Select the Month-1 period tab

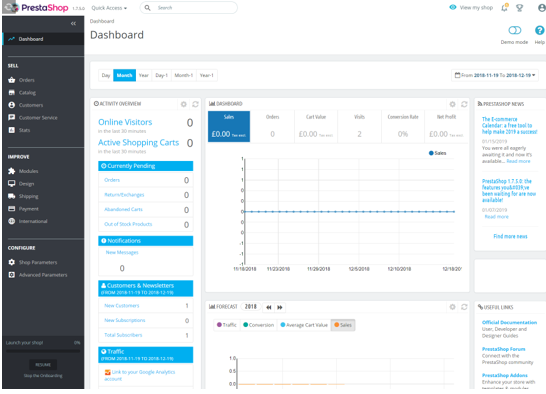[x=184, y=75]
